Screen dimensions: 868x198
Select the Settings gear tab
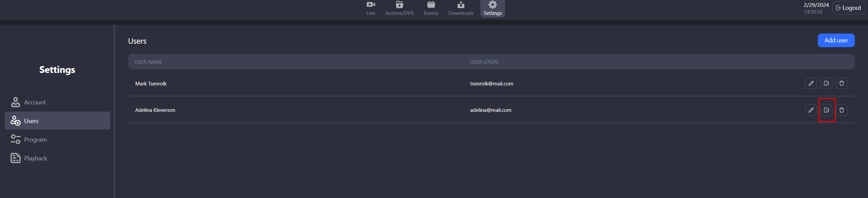492,8
